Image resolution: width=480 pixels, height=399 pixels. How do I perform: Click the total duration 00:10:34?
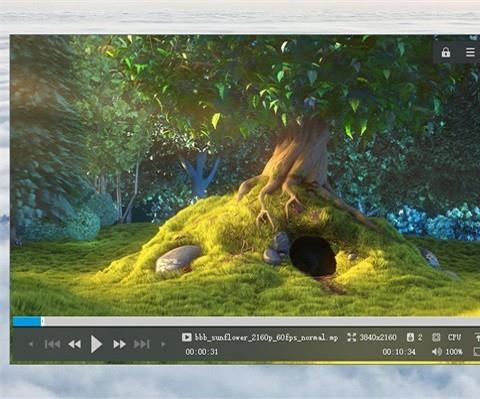pos(399,352)
